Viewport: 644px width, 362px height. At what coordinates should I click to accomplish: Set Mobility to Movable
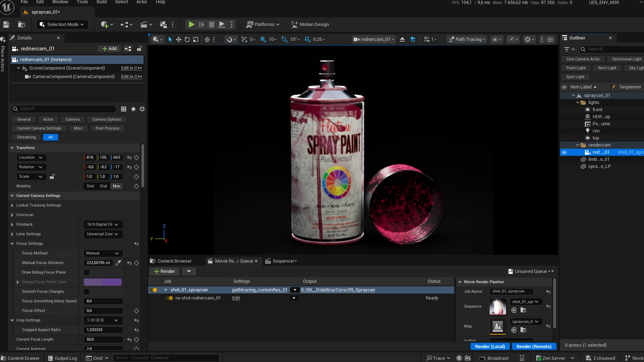point(117,186)
